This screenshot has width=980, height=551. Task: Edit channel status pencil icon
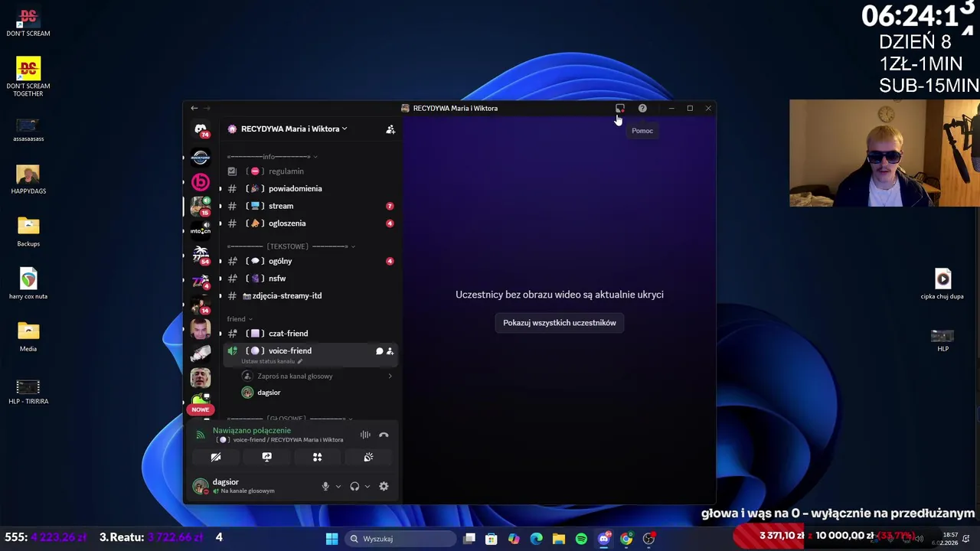pyautogui.click(x=300, y=361)
